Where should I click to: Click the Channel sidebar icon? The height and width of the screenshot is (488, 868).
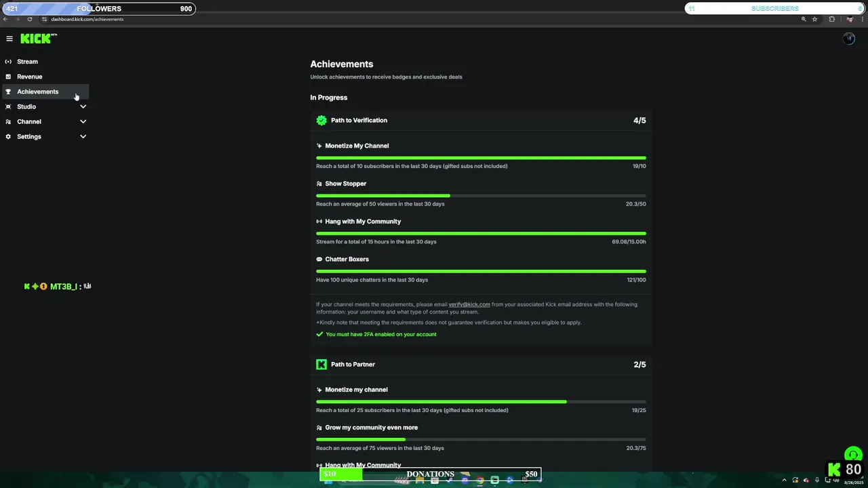[8, 121]
